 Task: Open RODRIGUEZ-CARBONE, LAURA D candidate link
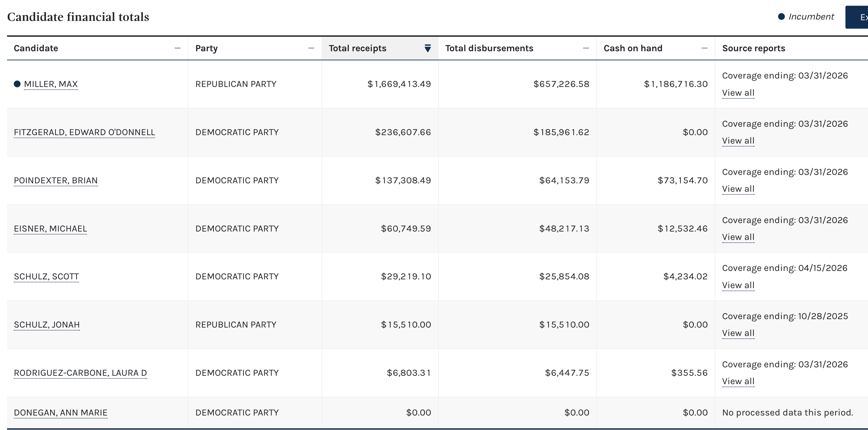point(80,373)
